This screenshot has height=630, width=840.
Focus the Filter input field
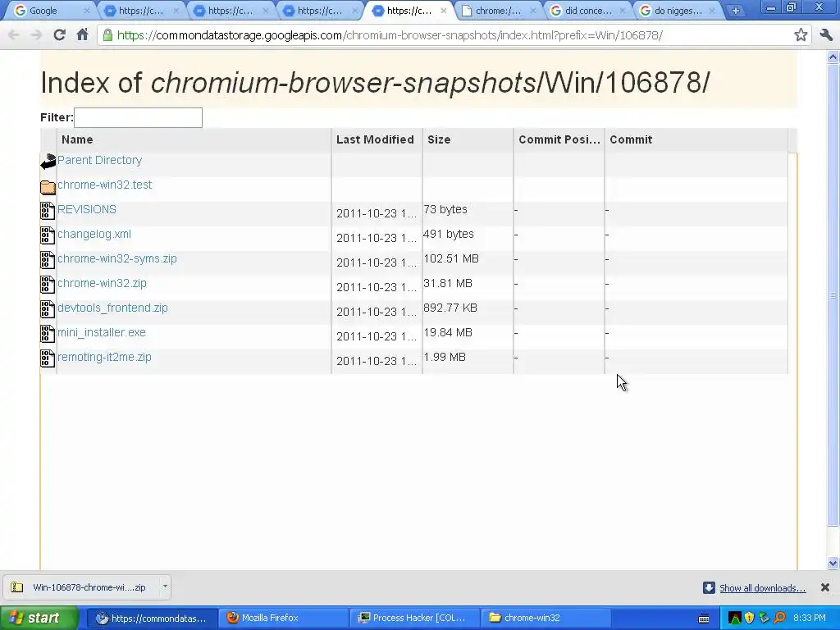[x=138, y=118]
